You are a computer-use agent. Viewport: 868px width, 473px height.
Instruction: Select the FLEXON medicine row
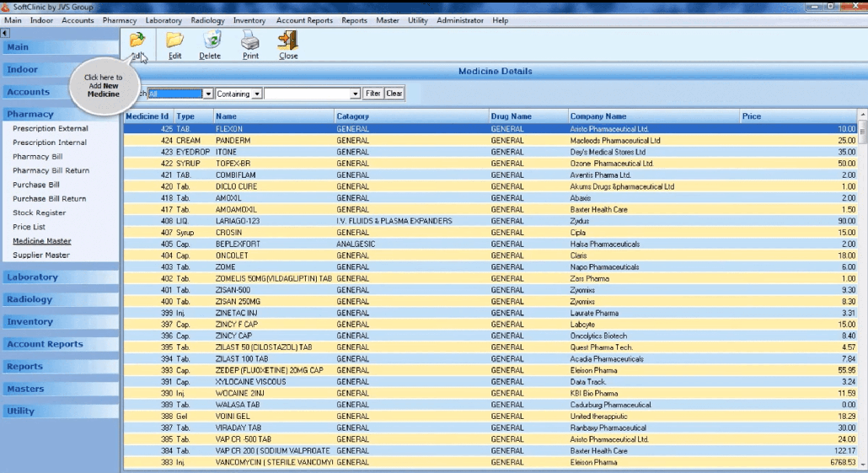(x=490, y=129)
